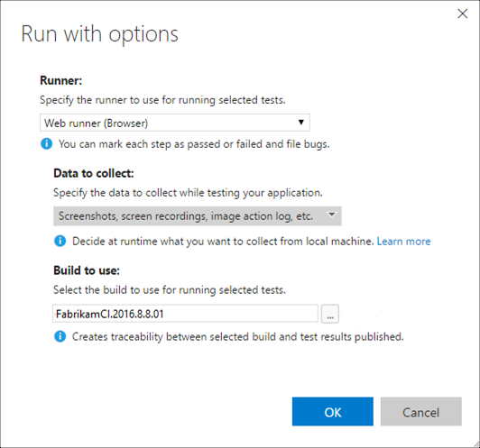
Task: Click 'You can mark each step' text
Action: click(x=194, y=144)
